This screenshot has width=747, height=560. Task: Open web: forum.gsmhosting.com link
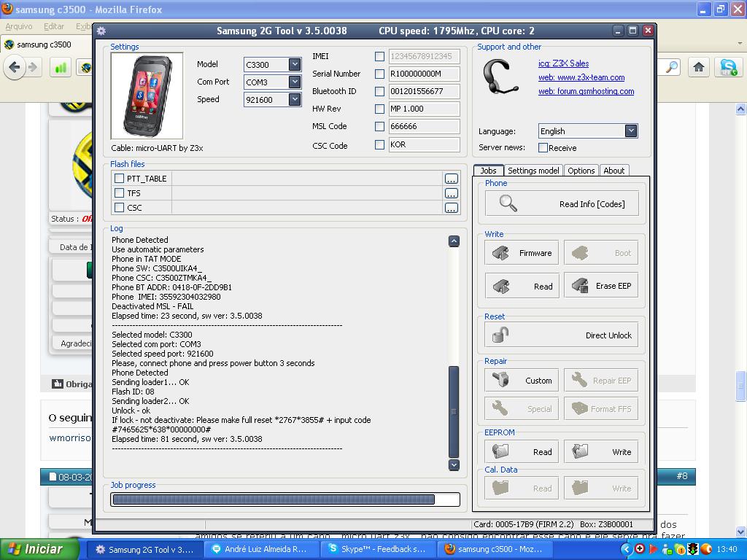[x=586, y=91]
